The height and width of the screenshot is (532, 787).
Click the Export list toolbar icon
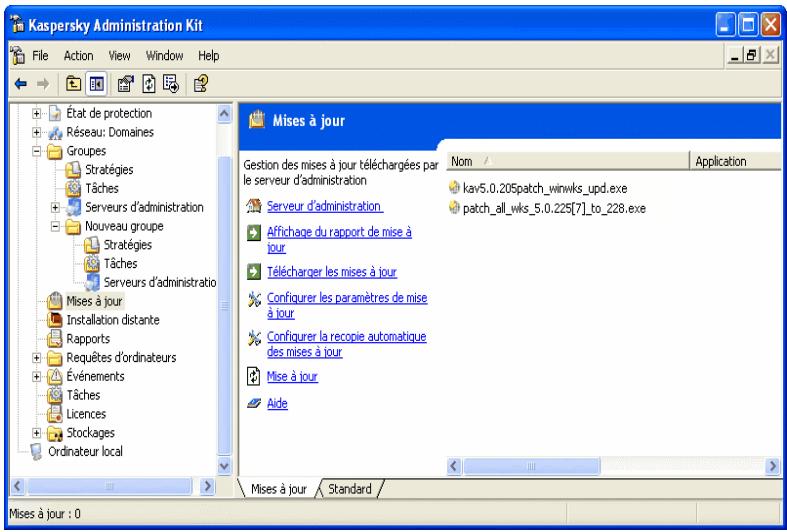coord(171,84)
